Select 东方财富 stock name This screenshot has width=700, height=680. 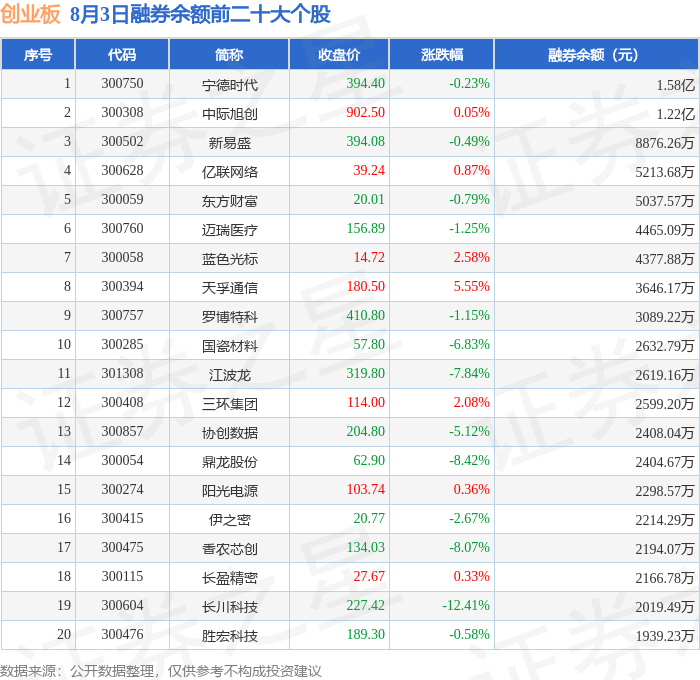229,201
